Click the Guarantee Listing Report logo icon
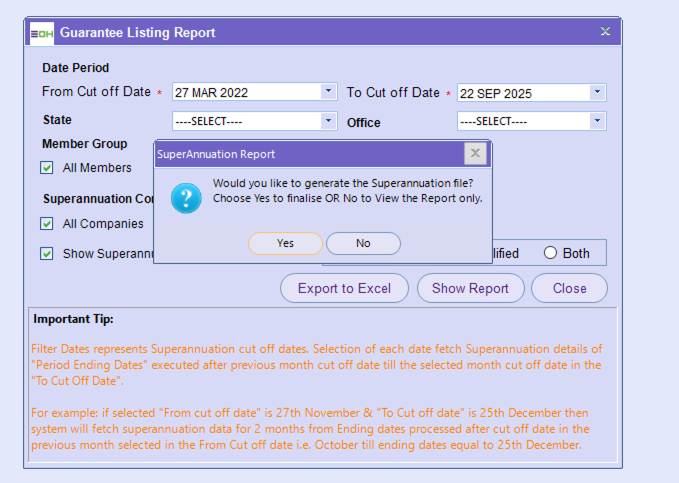 (x=42, y=33)
